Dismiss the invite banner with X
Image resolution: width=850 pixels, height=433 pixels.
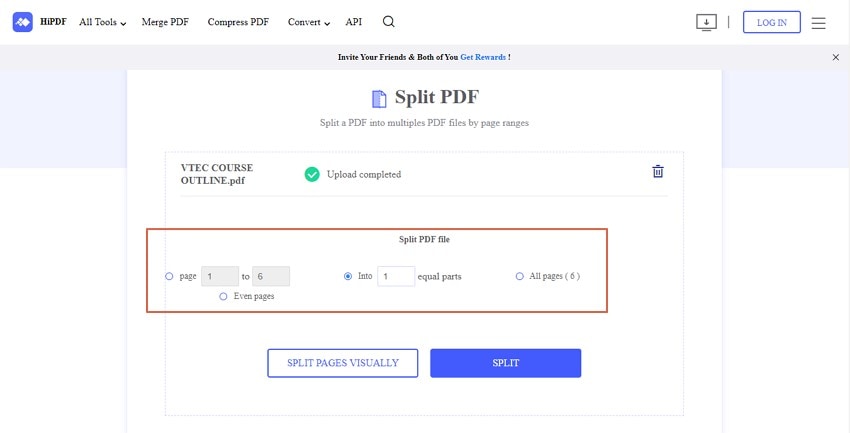[x=836, y=58]
